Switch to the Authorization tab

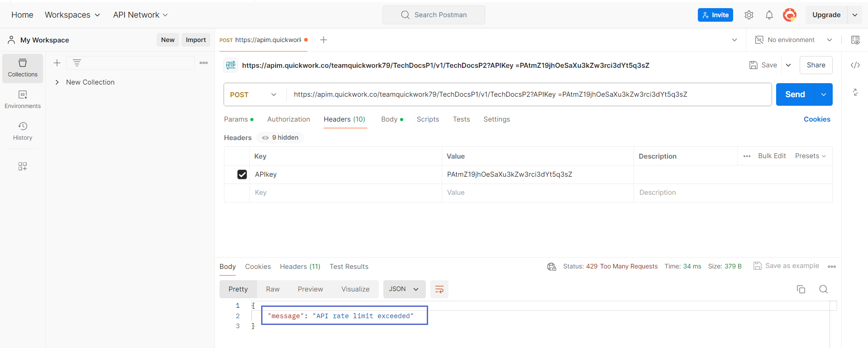click(289, 119)
